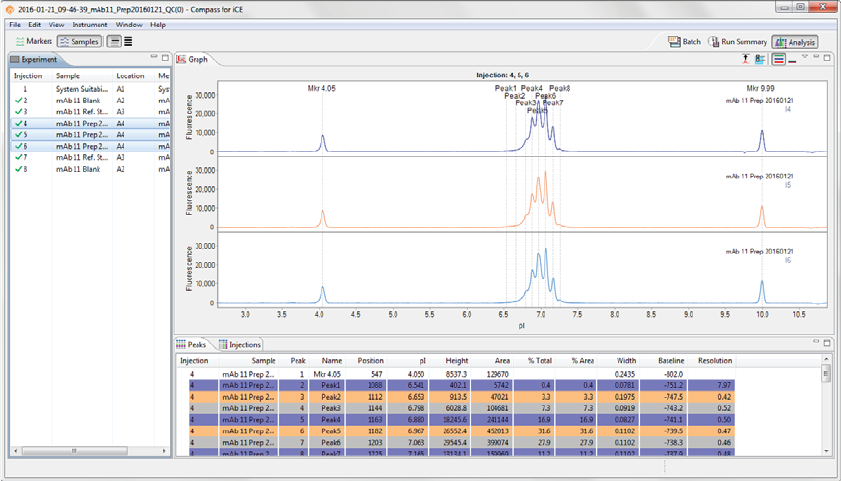This screenshot has height=481, width=841.
Task: Select stacked-lines layout icon in toolbar
Action: [128, 42]
